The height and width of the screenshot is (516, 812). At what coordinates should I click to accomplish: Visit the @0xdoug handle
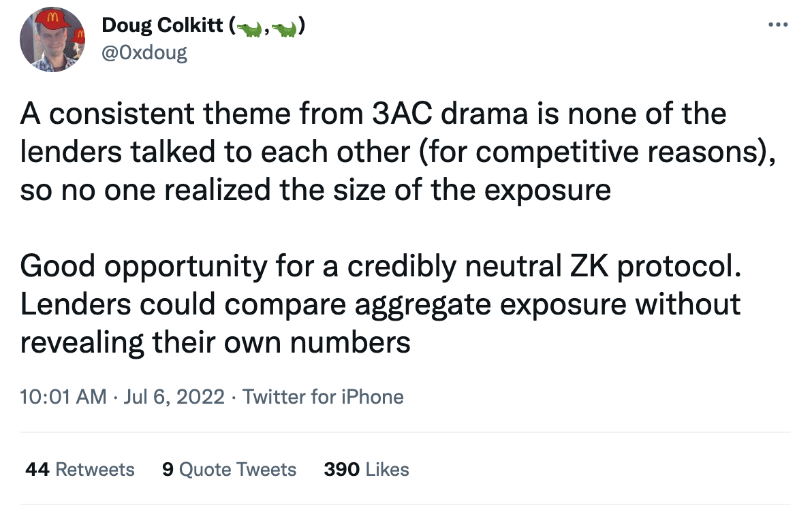144,52
